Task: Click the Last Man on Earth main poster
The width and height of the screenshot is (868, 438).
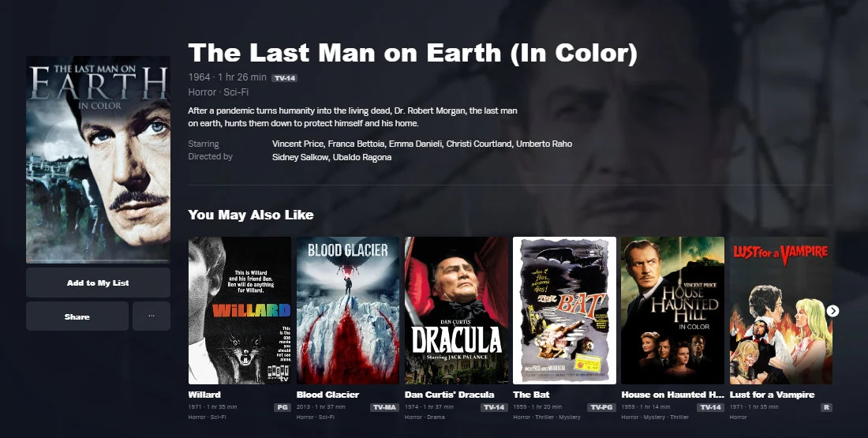Action: coord(98,159)
